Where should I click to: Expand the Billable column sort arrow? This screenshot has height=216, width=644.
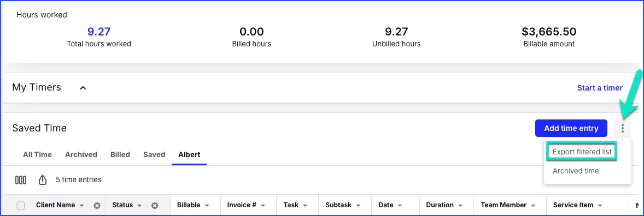click(x=207, y=205)
